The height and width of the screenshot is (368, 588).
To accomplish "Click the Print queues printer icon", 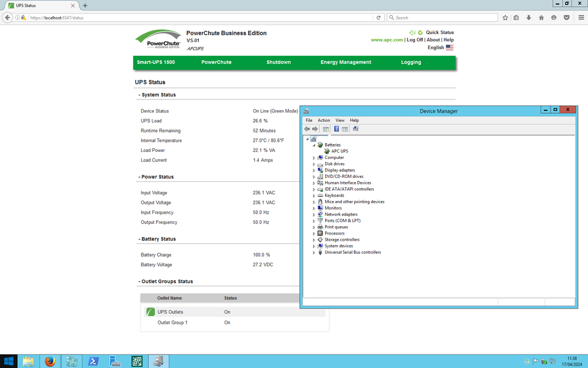I will pos(320,227).
